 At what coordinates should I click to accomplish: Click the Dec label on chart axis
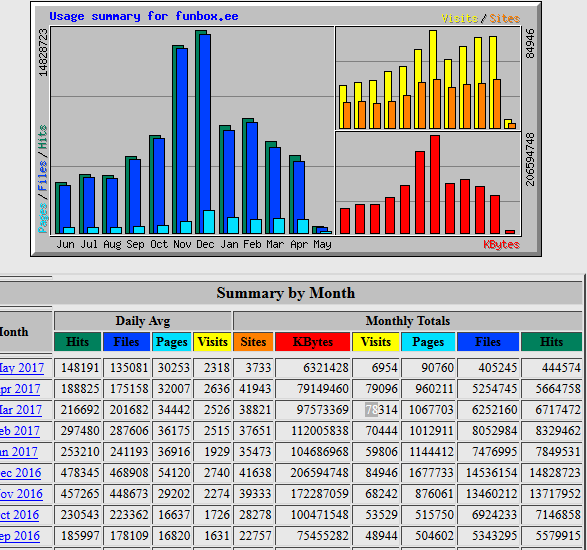click(205, 244)
